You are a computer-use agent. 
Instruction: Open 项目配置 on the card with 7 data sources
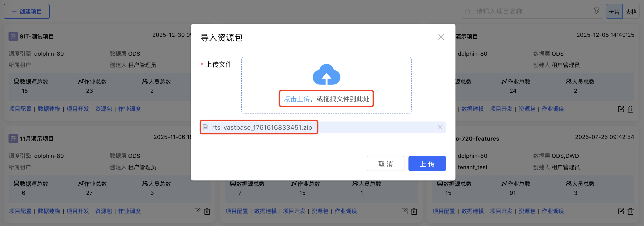coord(237,211)
